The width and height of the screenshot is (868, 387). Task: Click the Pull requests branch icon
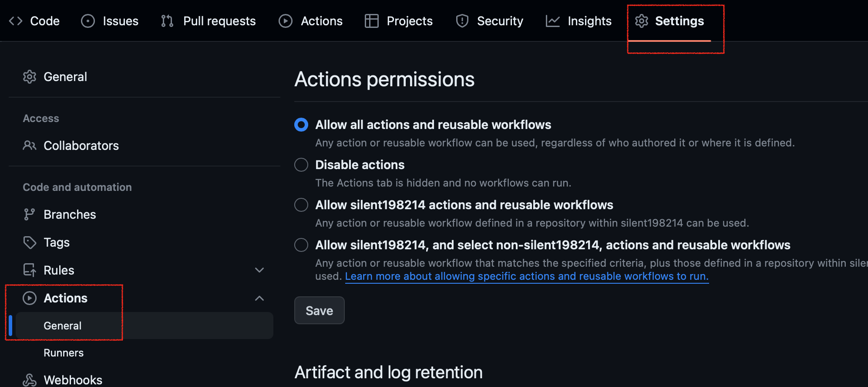(167, 21)
